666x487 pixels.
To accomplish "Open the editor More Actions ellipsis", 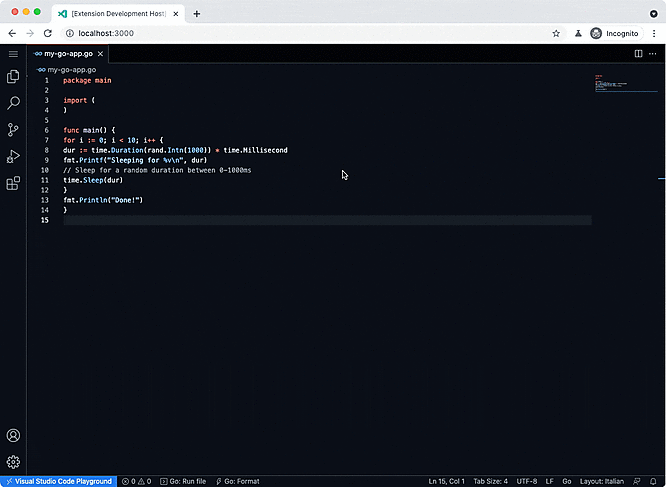I will point(652,53).
